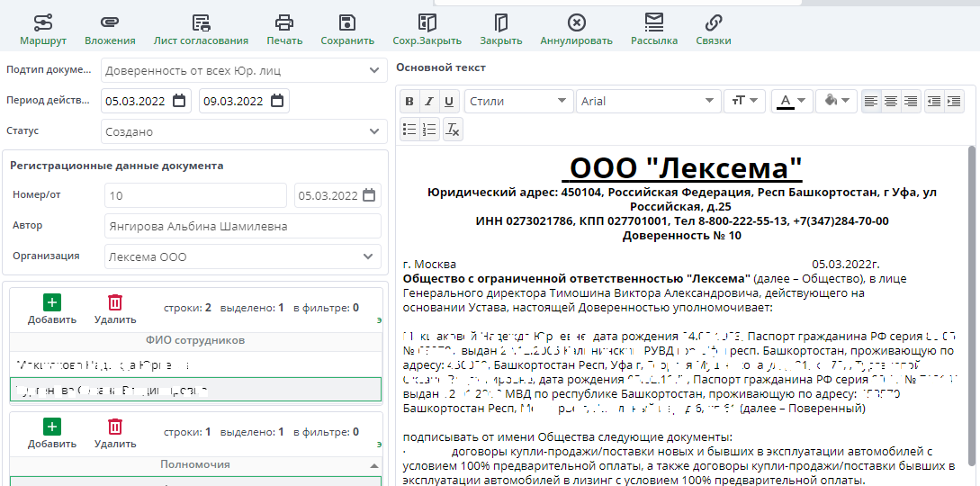
Task: Toggle bold formatting in the editor
Action: pos(409,101)
